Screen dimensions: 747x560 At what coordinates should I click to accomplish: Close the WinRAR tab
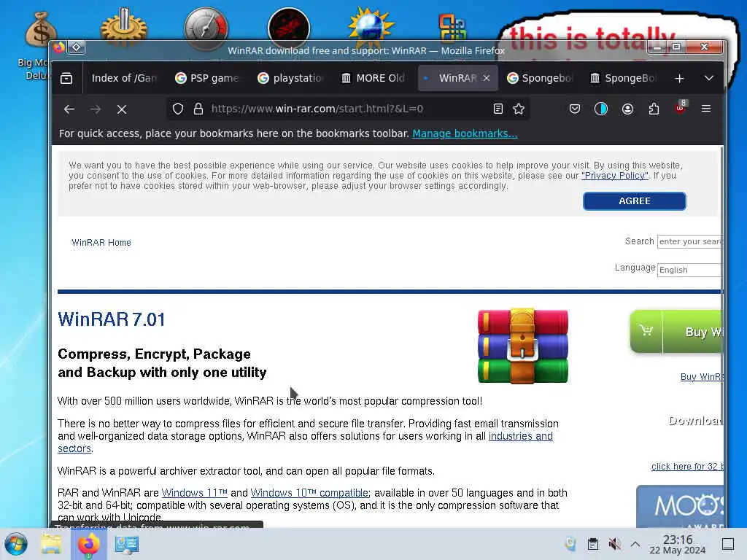click(x=487, y=78)
